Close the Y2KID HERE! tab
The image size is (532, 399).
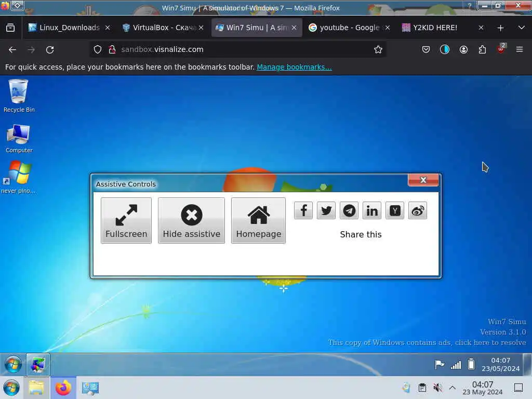[x=481, y=28]
